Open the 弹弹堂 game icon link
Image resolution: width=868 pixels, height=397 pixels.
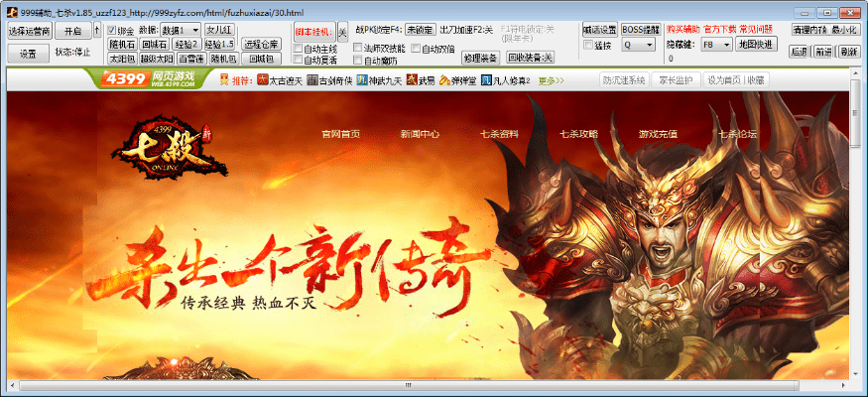point(445,80)
